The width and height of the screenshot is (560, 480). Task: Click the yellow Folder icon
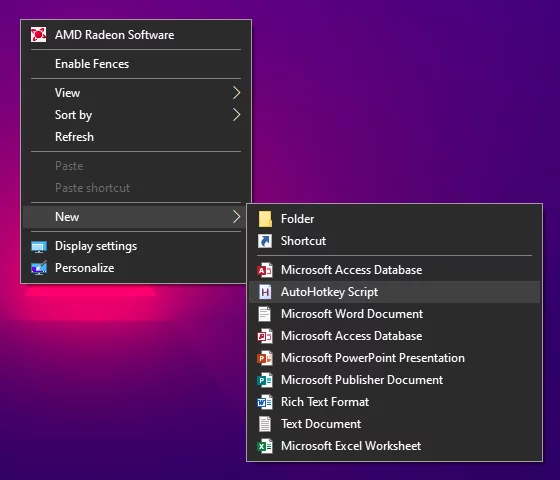[x=265, y=219]
